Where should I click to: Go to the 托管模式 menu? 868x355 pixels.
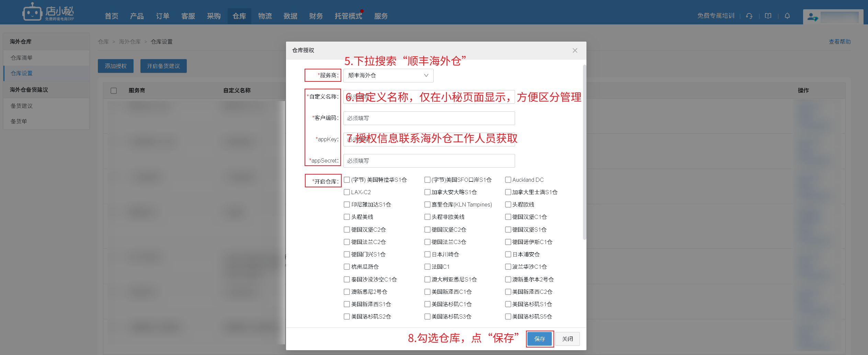(x=348, y=16)
